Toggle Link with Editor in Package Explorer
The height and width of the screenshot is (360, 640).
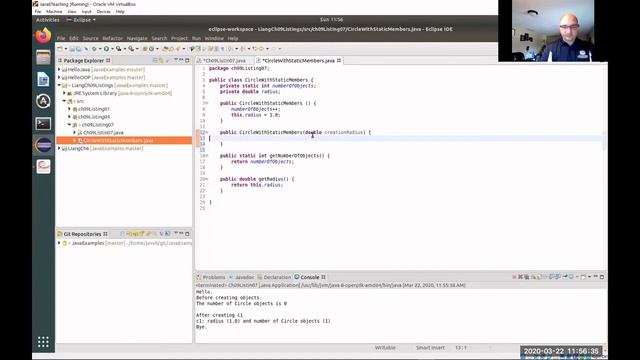(161, 60)
